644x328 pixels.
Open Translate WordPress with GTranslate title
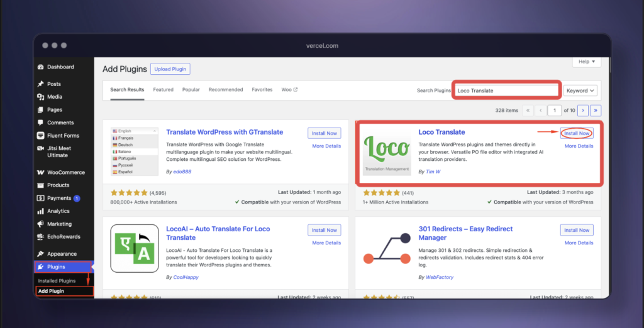pyautogui.click(x=225, y=132)
